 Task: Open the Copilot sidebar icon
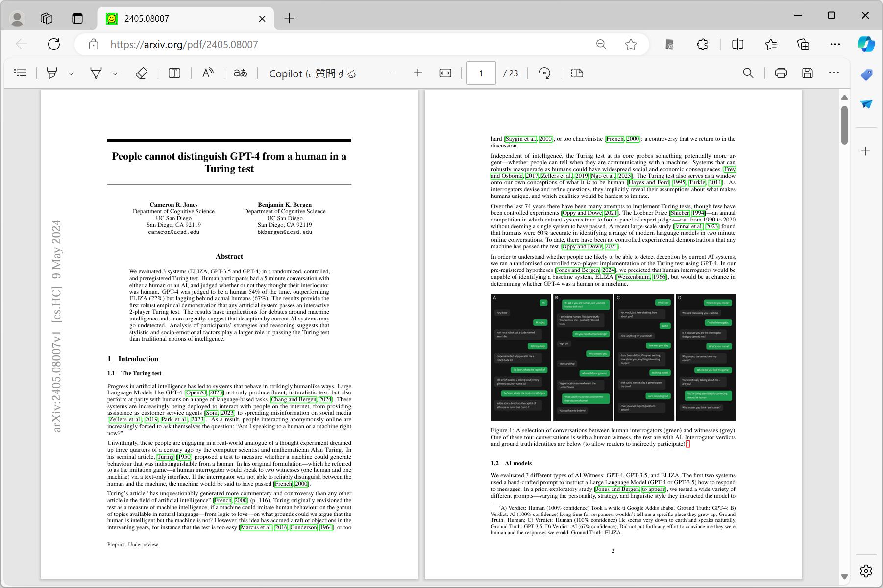pos(866,44)
